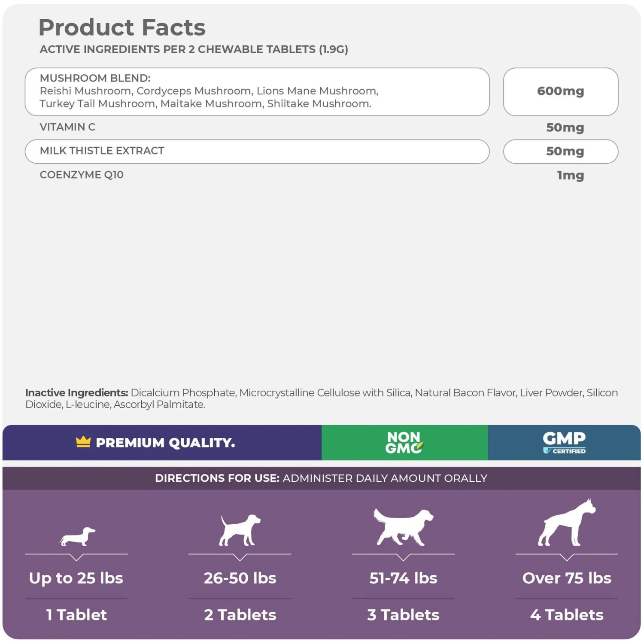Screen dimensions: 644x644
Task: Click the Mushroom Blend ingredients box
Action: tap(257, 91)
